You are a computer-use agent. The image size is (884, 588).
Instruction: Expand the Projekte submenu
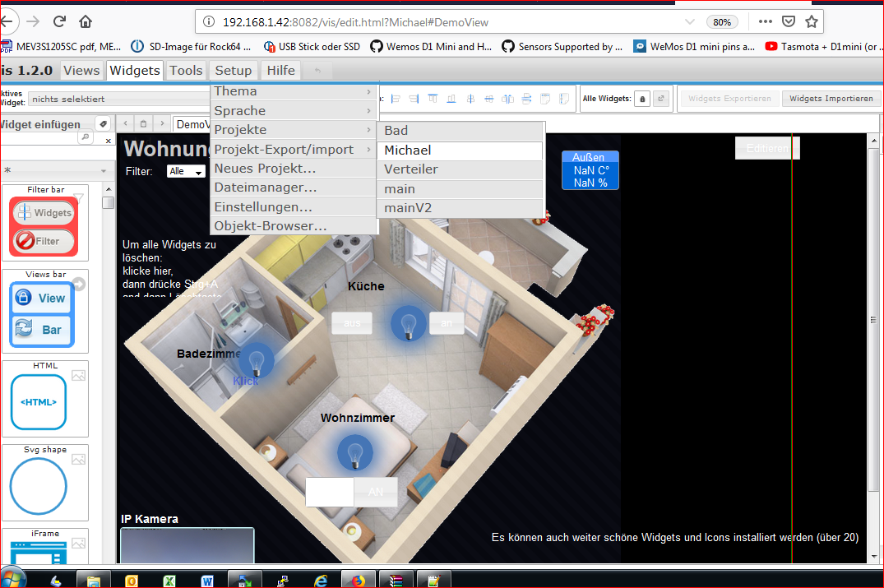(x=294, y=130)
